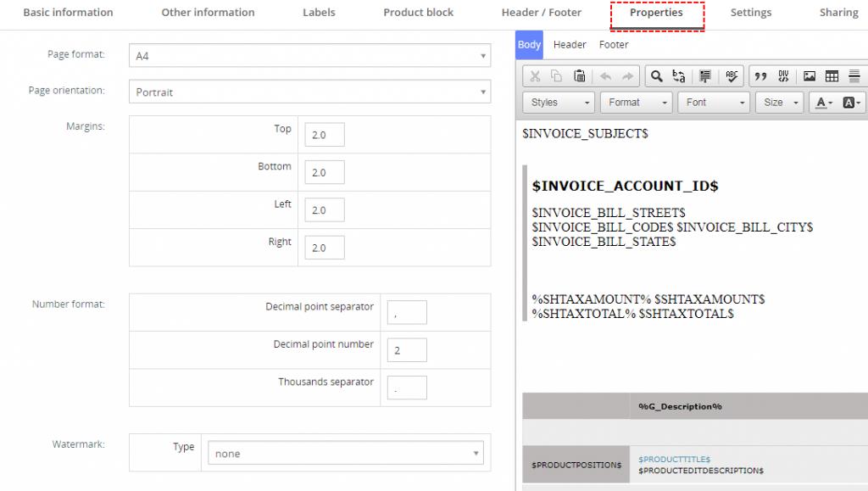
Task: Click the Find (magnifier) icon in editor toolbar
Action: pos(656,76)
